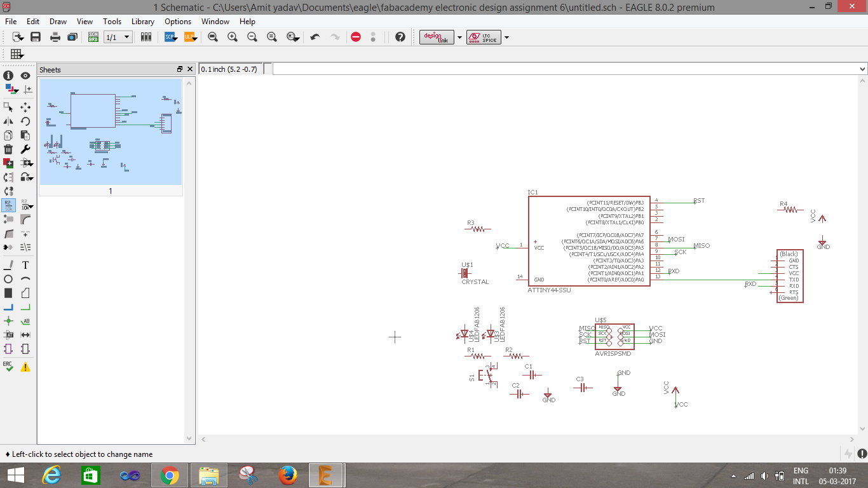Select sheet 1 thumbnail preview
The width and height of the screenshot is (868, 488).
[111, 132]
